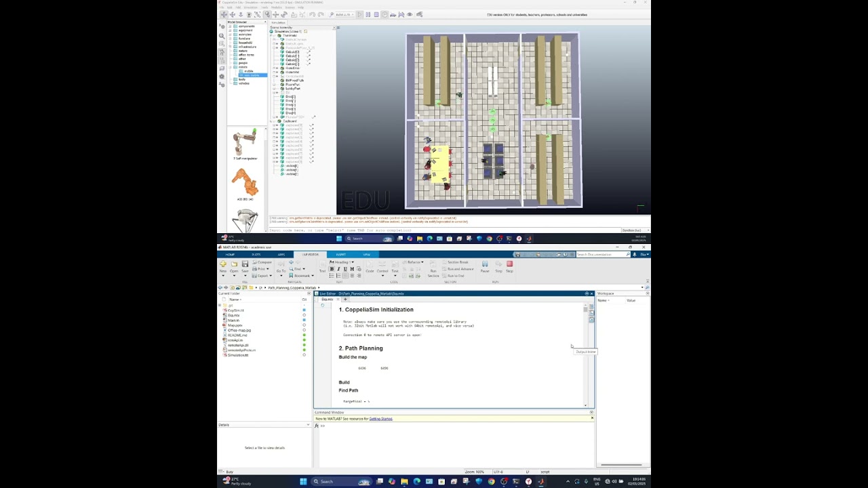Select camera rotate tool in CoppeliaSim toolbar

[x=232, y=14]
